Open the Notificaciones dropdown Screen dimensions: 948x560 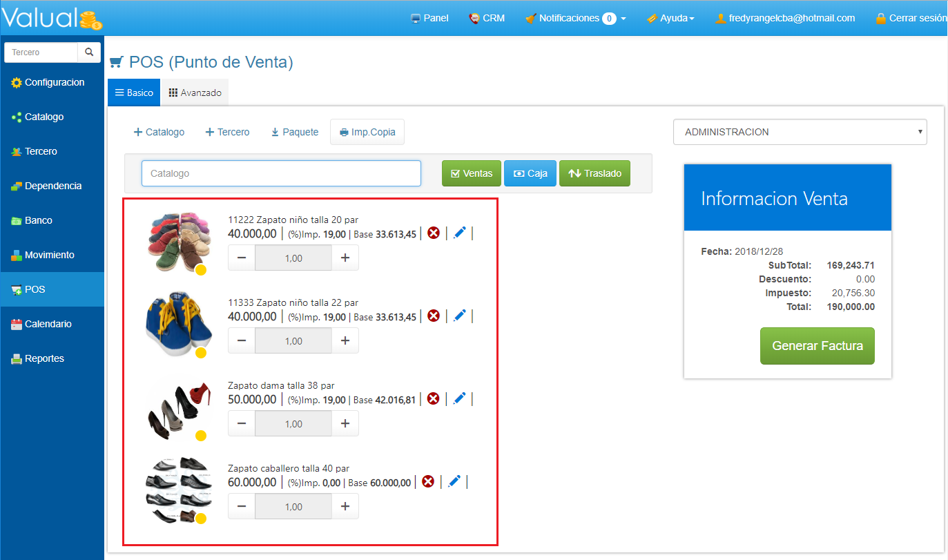tap(576, 18)
